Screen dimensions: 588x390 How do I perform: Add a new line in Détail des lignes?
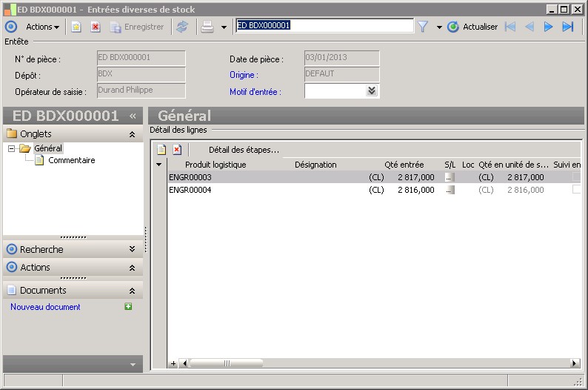point(161,150)
